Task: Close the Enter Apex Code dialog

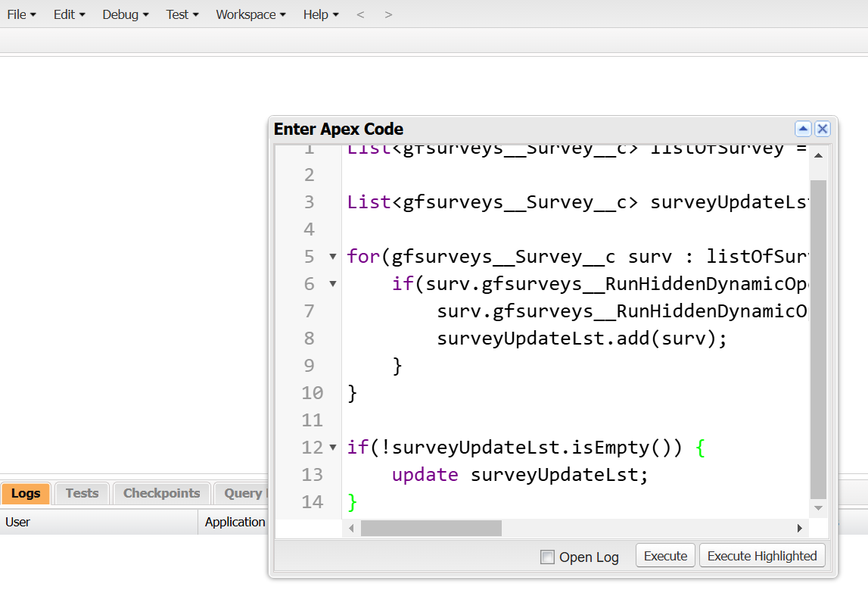Action: 823,129
